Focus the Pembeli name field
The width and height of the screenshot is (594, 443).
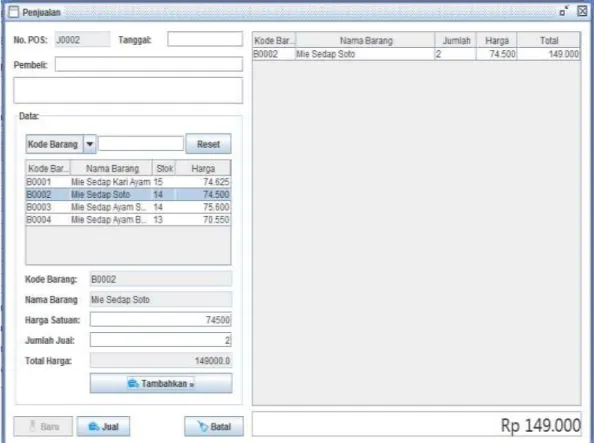click(149, 64)
